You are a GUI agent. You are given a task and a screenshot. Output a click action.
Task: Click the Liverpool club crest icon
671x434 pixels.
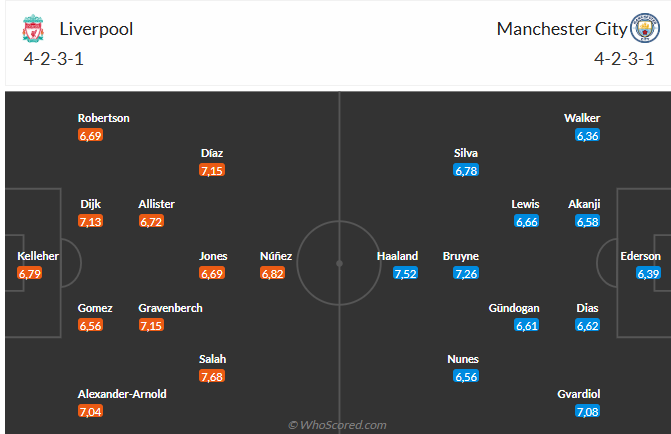coord(33,29)
